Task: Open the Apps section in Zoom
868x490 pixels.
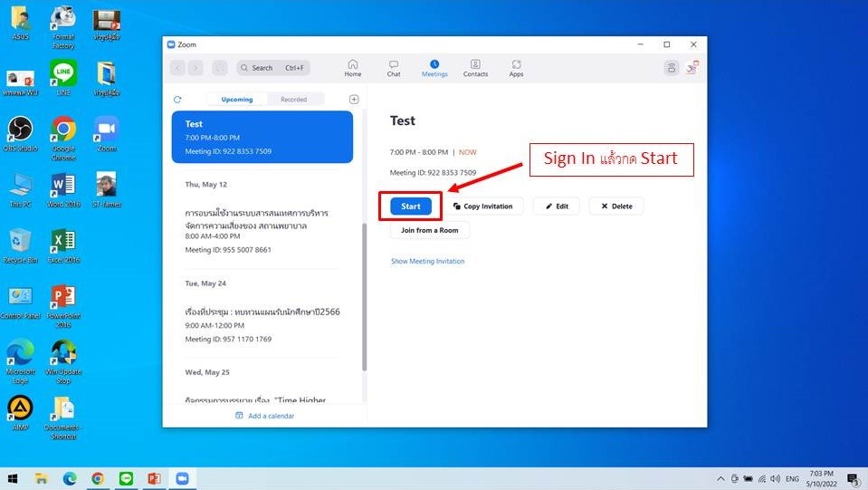Action: click(x=517, y=68)
